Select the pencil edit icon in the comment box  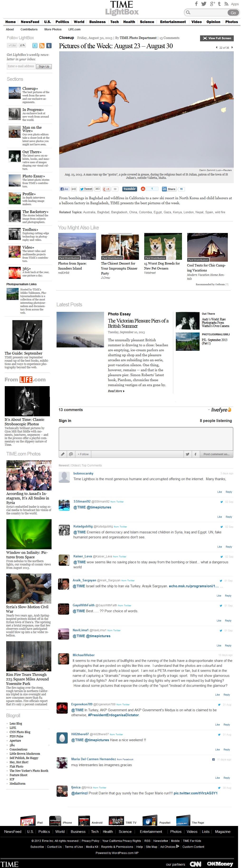(63, 454)
